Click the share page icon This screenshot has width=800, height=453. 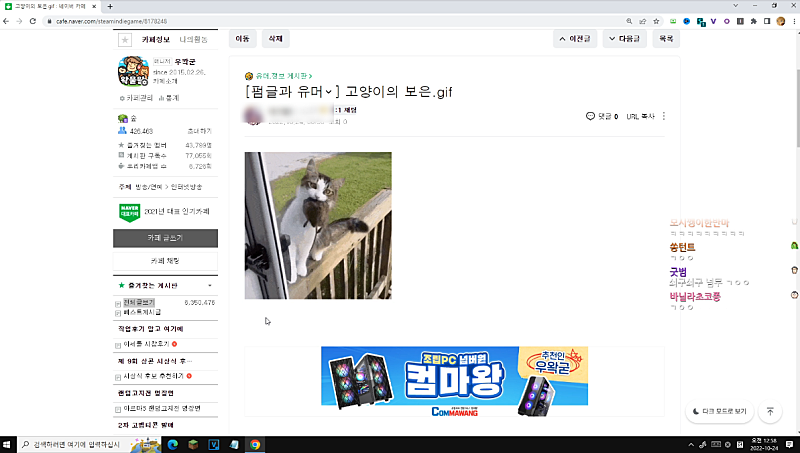[642, 21]
